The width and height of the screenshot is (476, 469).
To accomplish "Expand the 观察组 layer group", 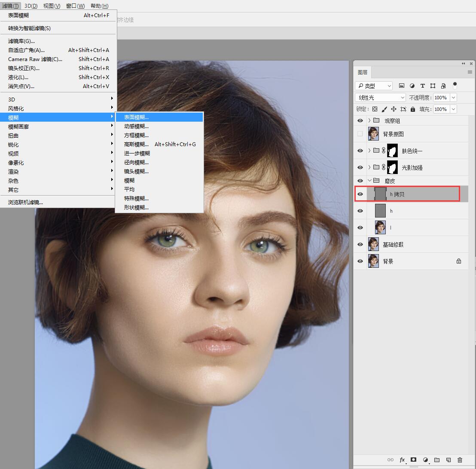I will (x=369, y=121).
